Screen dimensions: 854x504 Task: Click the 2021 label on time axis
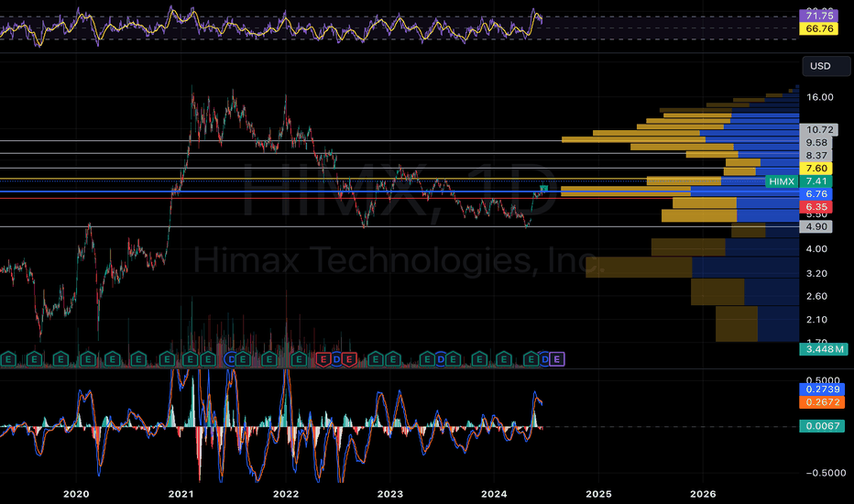click(181, 494)
